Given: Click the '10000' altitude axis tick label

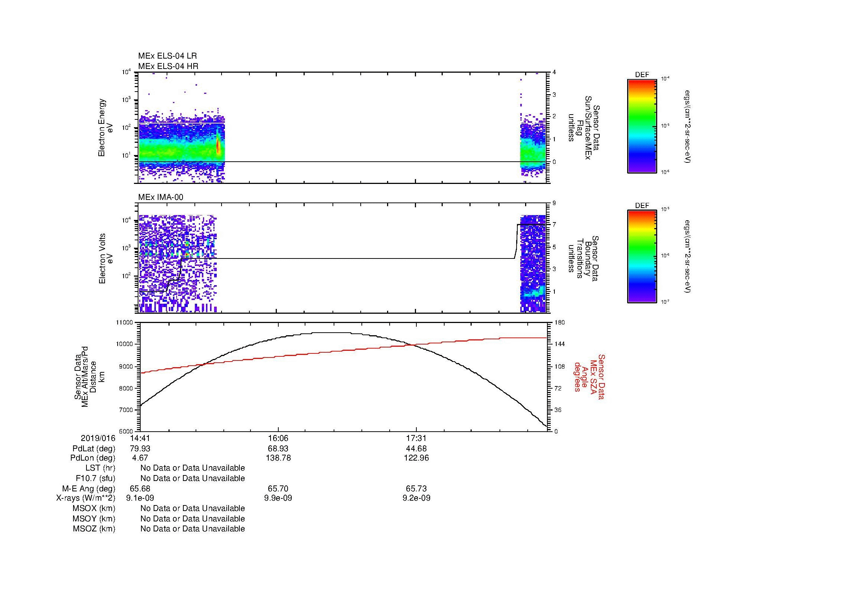Looking at the screenshot, I should [125, 344].
